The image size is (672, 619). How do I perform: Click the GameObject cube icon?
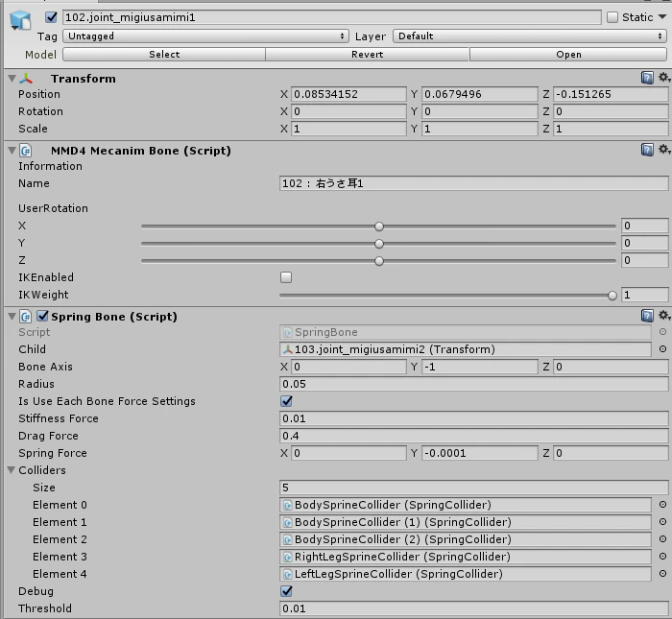tap(20, 20)
